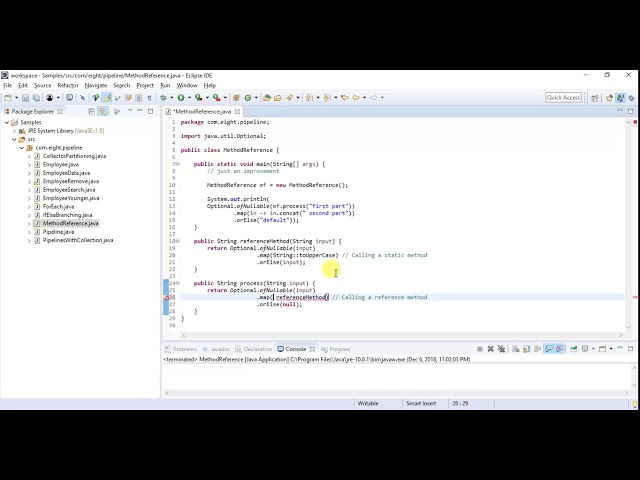Expand the JRE System Library node
The image size is (640, 480).
pos(14,131)
